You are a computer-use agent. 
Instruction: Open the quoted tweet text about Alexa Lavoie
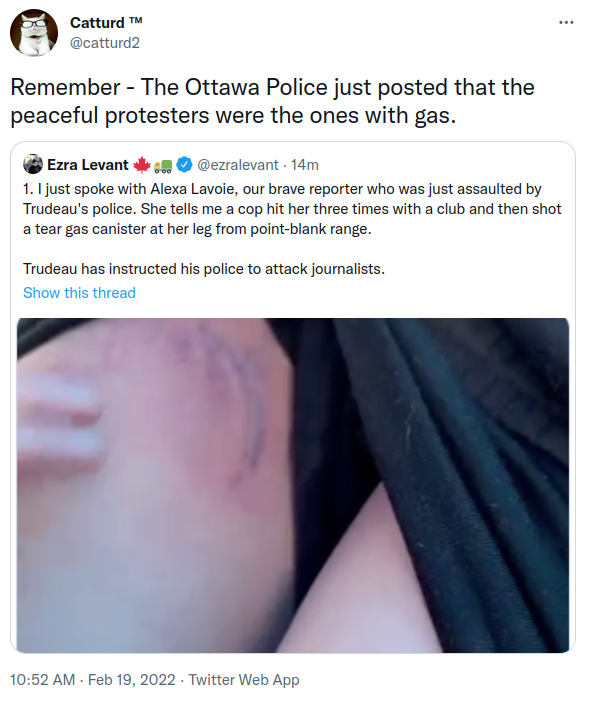[x=292, y=209]
